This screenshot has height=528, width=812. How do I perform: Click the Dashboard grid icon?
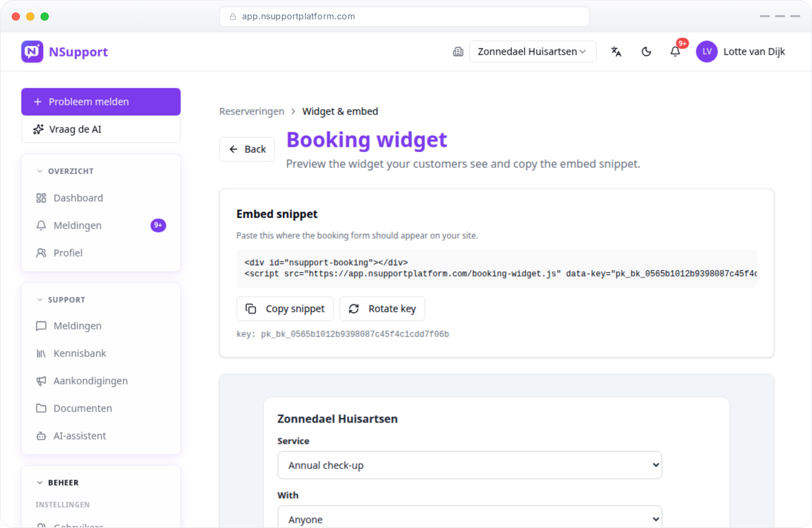click(x=41, y=198)
